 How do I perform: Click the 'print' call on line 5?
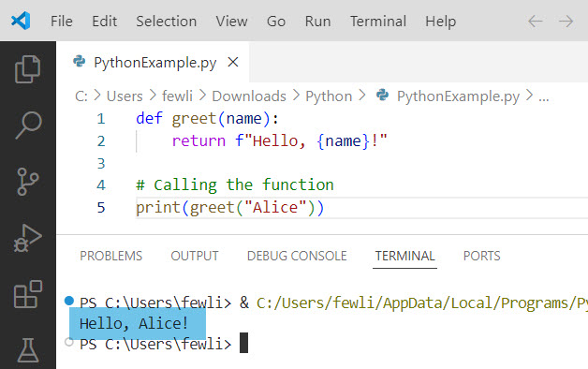pyautogui.click(x=158, y=208)
